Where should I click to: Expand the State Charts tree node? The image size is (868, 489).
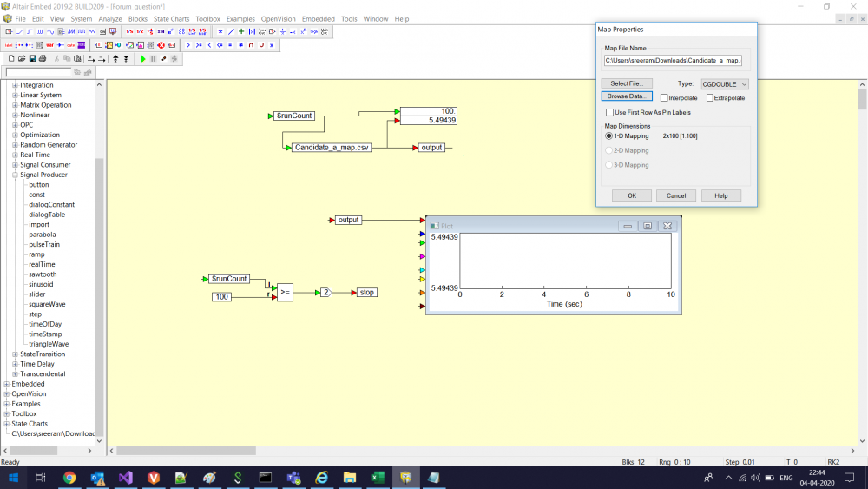tap(7, 424)
